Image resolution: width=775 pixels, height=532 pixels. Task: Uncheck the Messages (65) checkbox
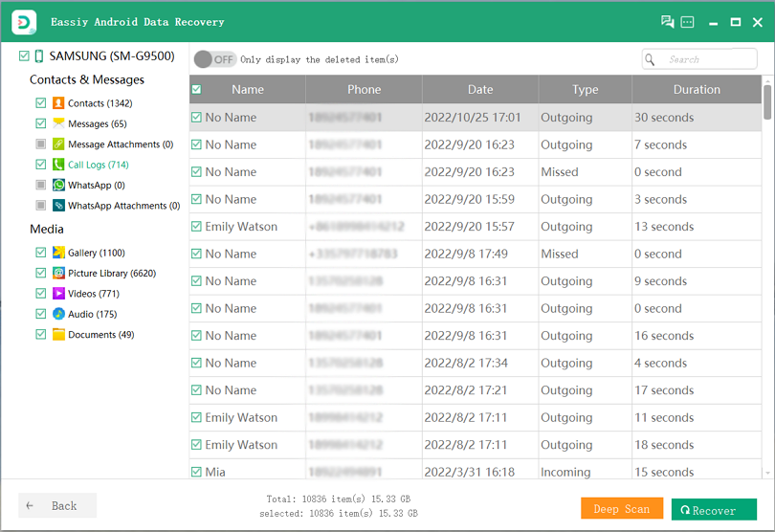coord(40,123)
